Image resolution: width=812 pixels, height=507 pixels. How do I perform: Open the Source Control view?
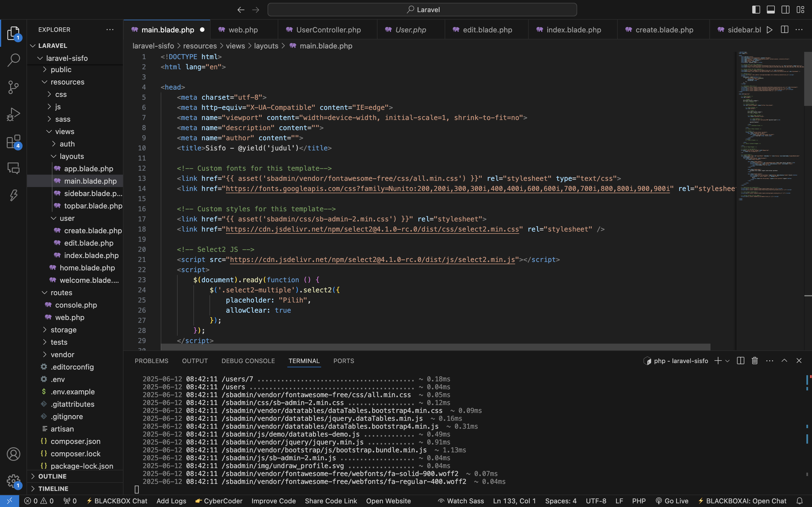click(14, 87)
